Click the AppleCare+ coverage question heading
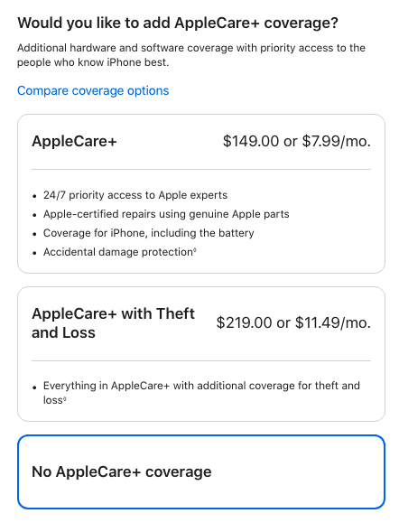The image size is (399, 532). pos(178,23)
